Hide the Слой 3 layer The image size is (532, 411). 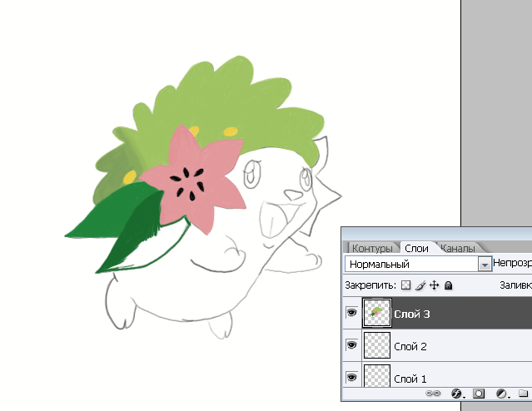352,312
